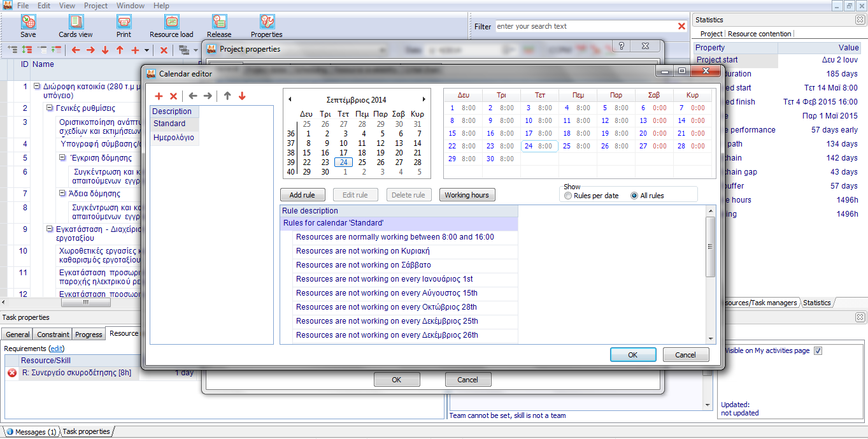Click red left arrow in main toolbar
Viewport: 868px width, 439px height.
point(76,50)
